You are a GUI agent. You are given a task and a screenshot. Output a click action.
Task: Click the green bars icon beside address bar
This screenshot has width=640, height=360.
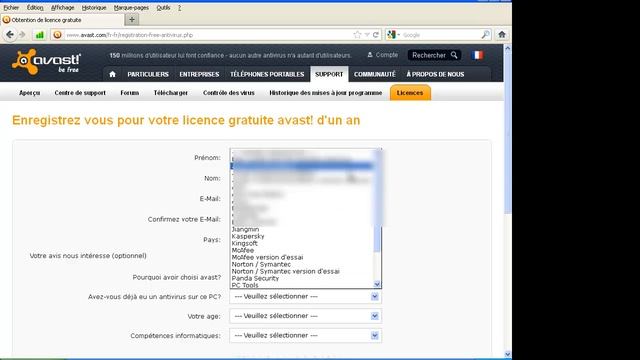(40, 35)
